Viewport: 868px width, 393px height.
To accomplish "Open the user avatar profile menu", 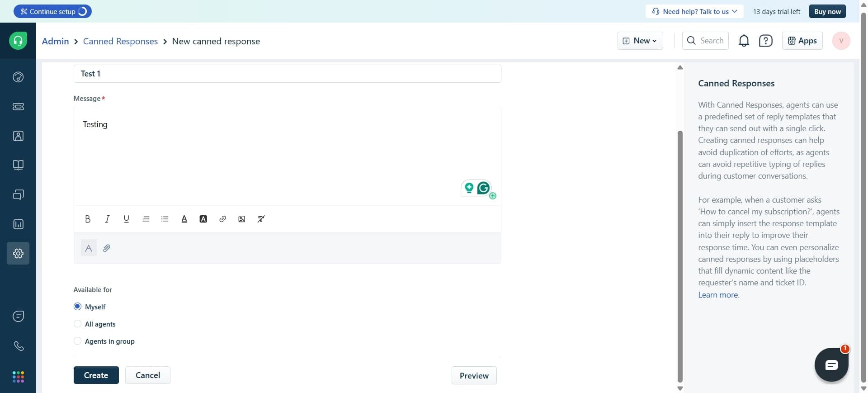I will click(x=841, y=41).
